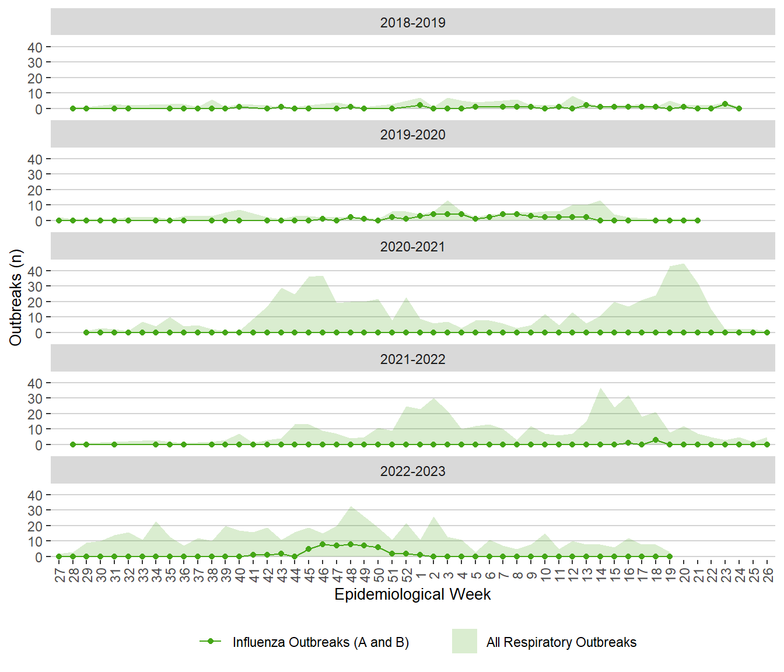Click the "Outbreaks (n)" vertical axis title
Image resolution: width=784 pixels, height=672 pixels.
tap(16, 297)
